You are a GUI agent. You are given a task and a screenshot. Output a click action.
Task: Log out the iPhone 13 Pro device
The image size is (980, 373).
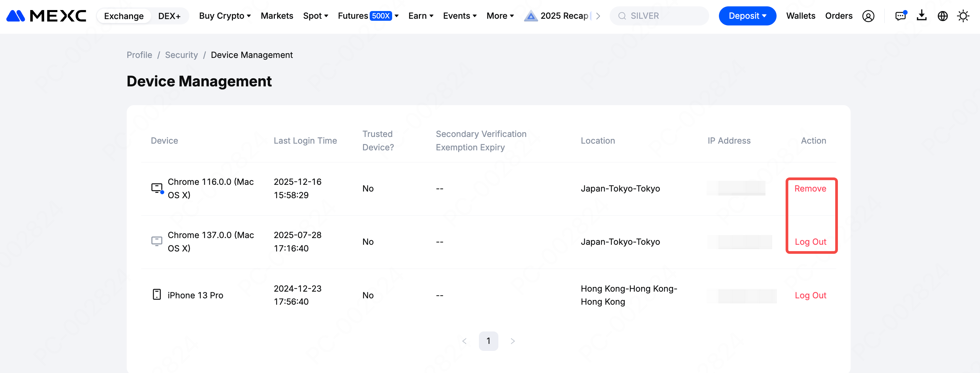point(810,295)
